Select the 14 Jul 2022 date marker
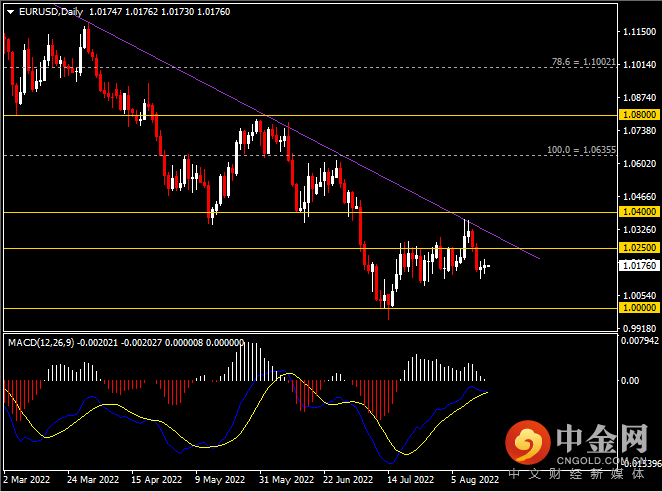 pyautogui.click(x=410, y=480)
